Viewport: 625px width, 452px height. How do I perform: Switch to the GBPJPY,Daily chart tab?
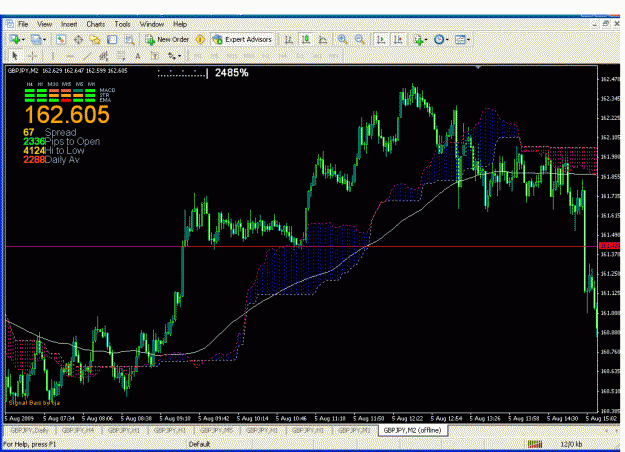[30, 430]
